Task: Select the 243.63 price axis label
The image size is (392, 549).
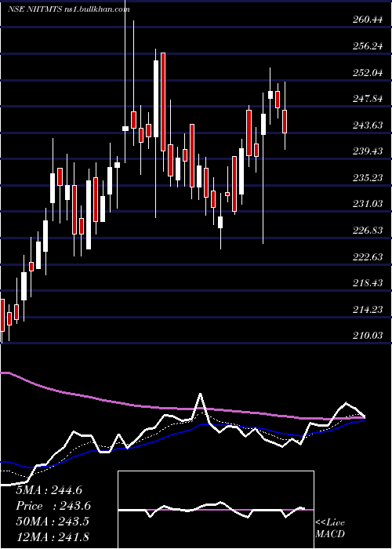Action: [368, 125]
